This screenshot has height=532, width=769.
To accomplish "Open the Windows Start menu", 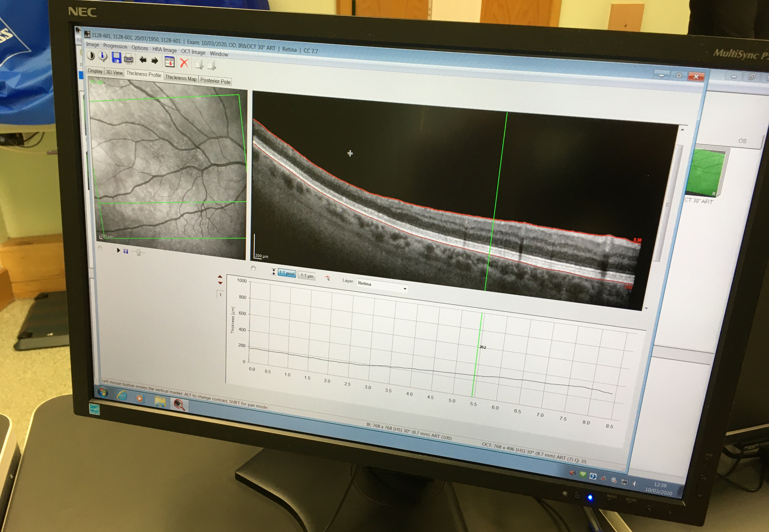I will click(103, 392).
